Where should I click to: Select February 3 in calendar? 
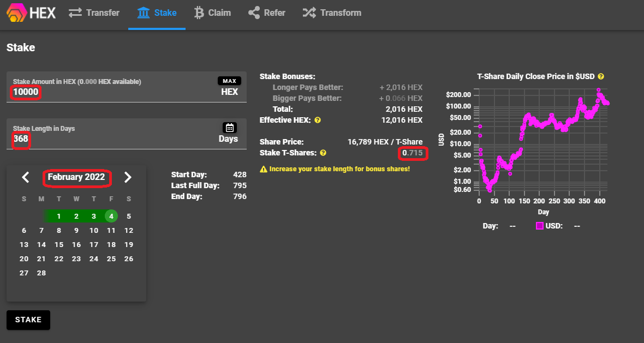pos(94,216)
